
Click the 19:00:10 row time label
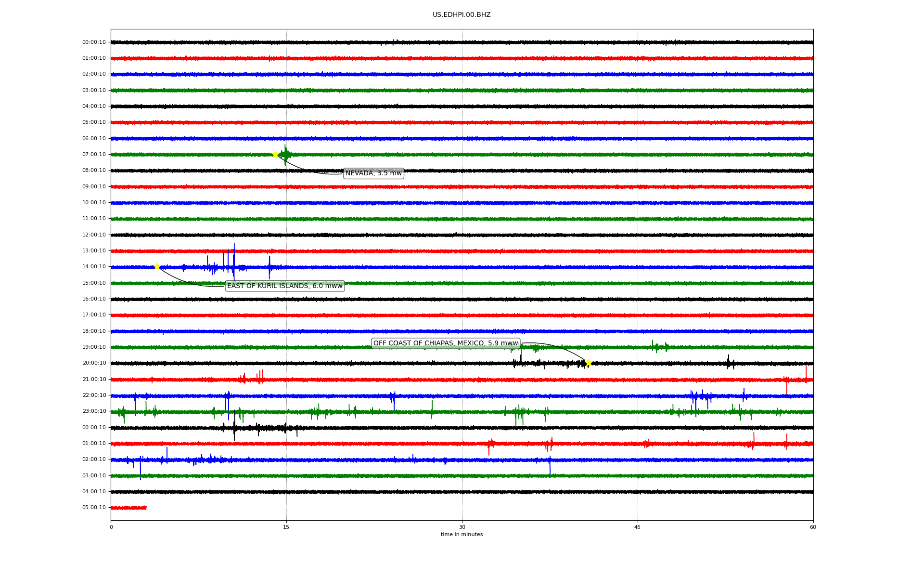click(x=94, y=347)
